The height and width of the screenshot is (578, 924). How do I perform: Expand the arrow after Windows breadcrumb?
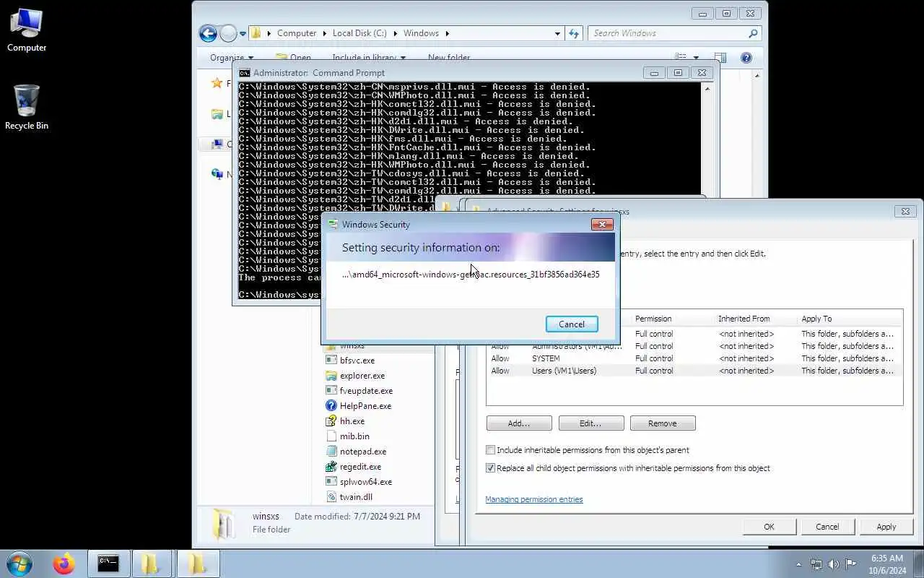click(x=448, y=33)
